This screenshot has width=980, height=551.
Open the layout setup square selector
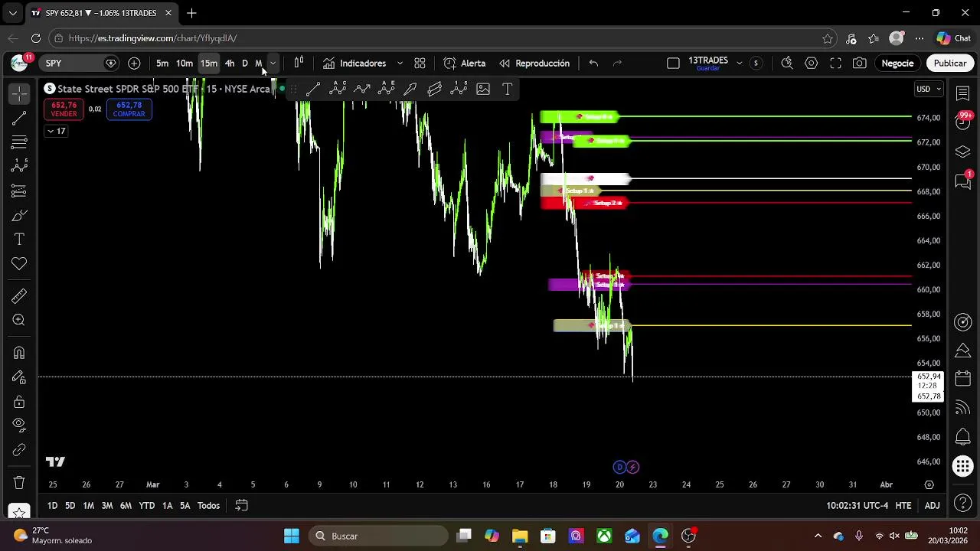tap(673, 64)
